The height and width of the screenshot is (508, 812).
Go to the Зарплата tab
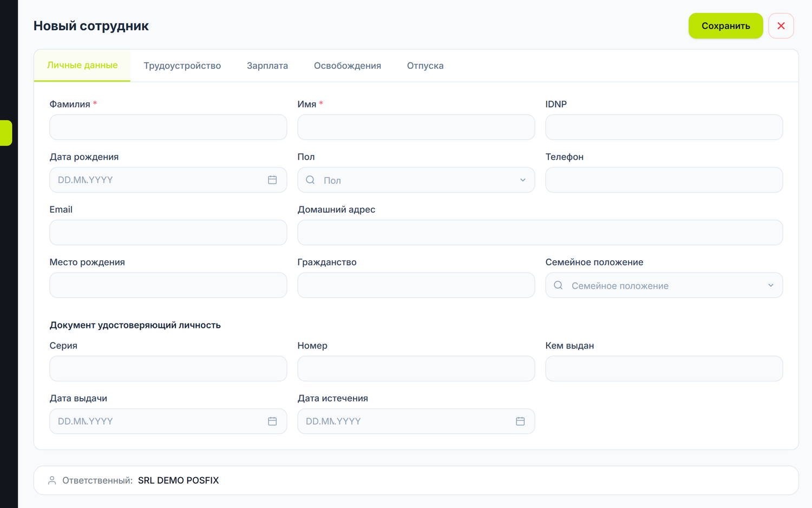[x=267, y=65]
